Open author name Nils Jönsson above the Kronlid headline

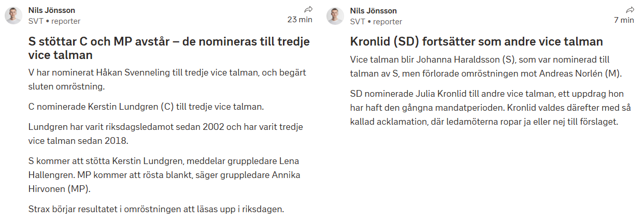pyautogui.click(x=373, y=10)
